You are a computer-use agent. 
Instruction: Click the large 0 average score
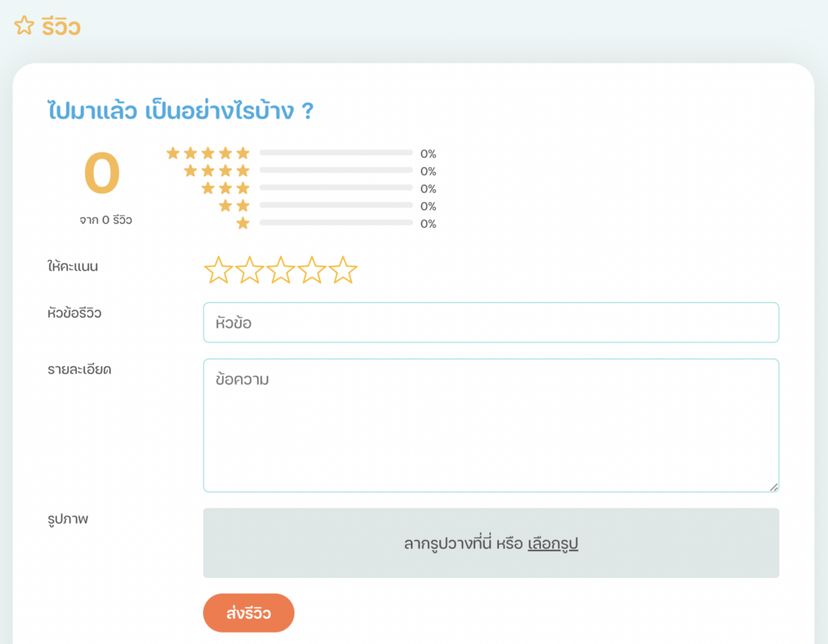pos(102,173)
